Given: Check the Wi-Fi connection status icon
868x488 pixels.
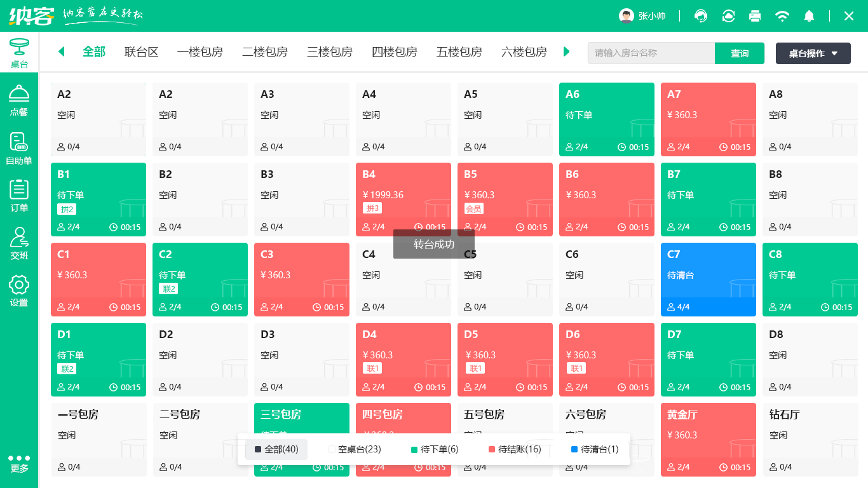Looking at the screenshot, I should 782,16.
